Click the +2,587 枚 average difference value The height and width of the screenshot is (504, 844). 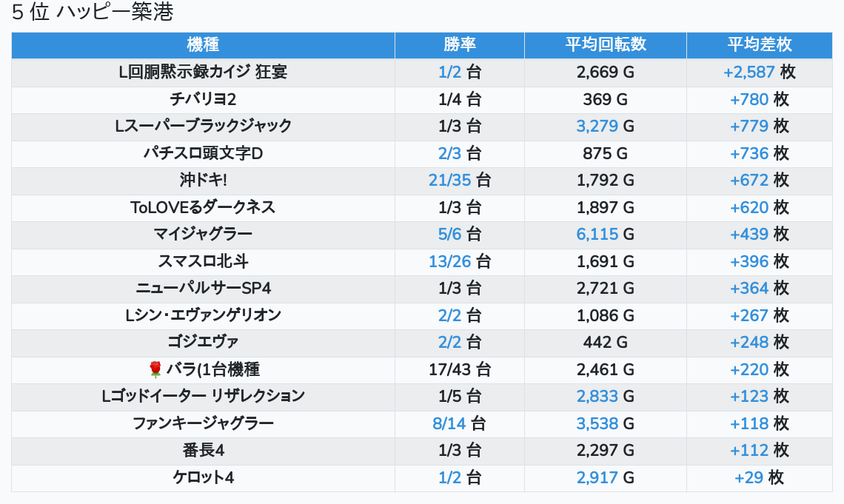click(760, 72)
